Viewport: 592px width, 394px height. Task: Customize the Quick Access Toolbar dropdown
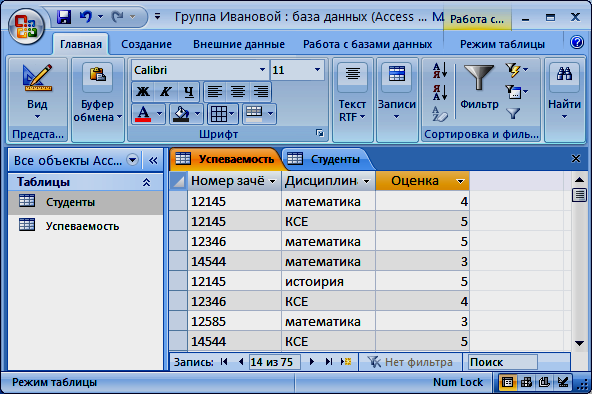pyautogui.click(x=157, y=17)
